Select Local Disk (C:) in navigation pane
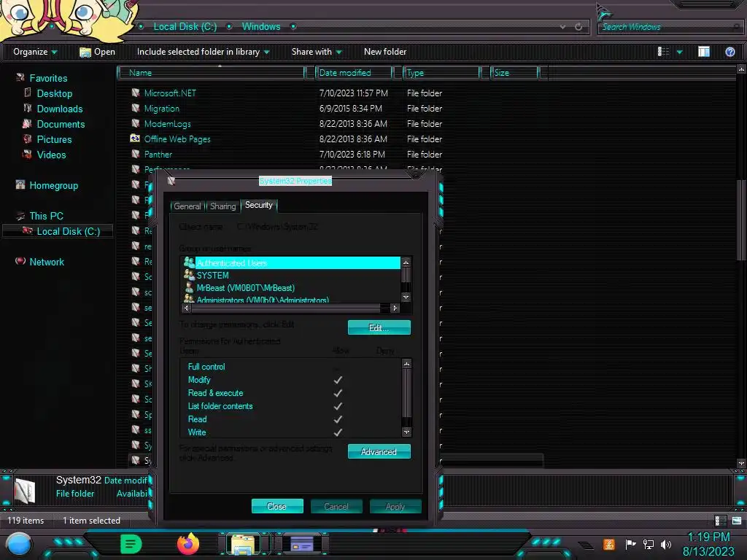Viewport: 747px width, 560px height. (x=68, y=231)
